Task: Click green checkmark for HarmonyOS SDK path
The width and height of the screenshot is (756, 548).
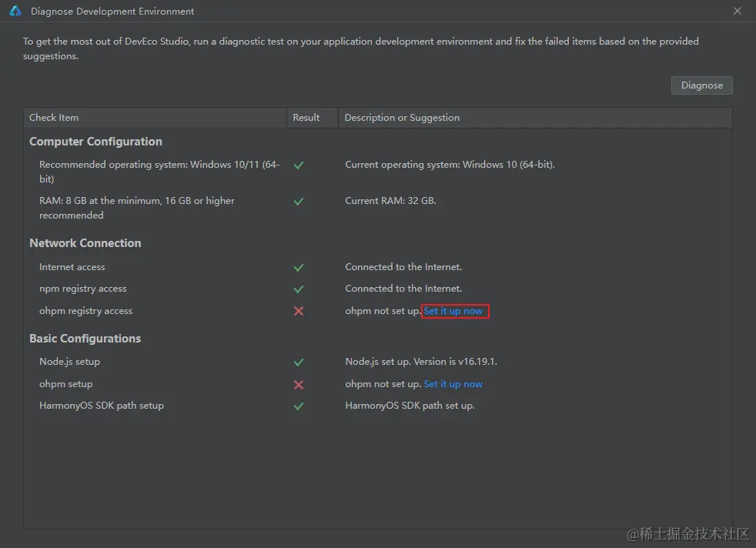Action: click(x=299, y=406)
